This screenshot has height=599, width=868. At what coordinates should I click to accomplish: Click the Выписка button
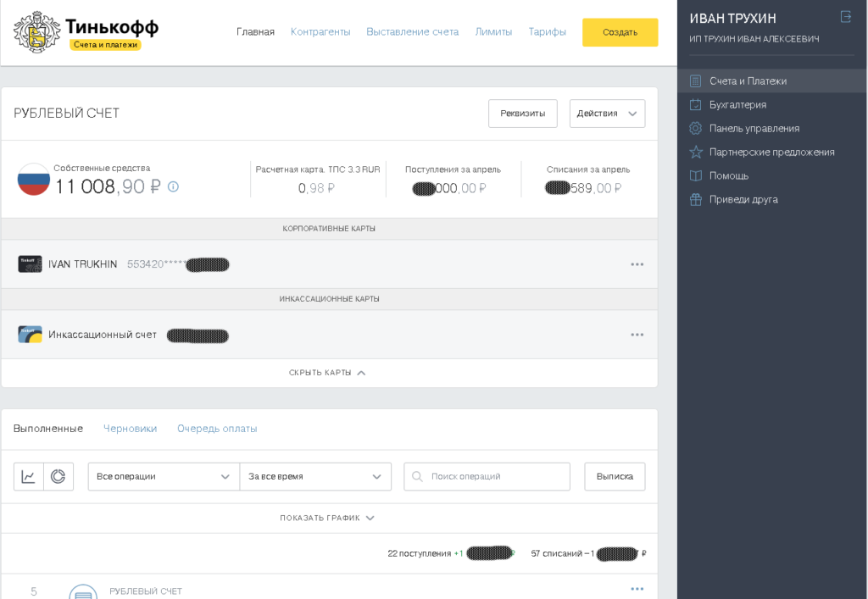click(x=615, y=476)
